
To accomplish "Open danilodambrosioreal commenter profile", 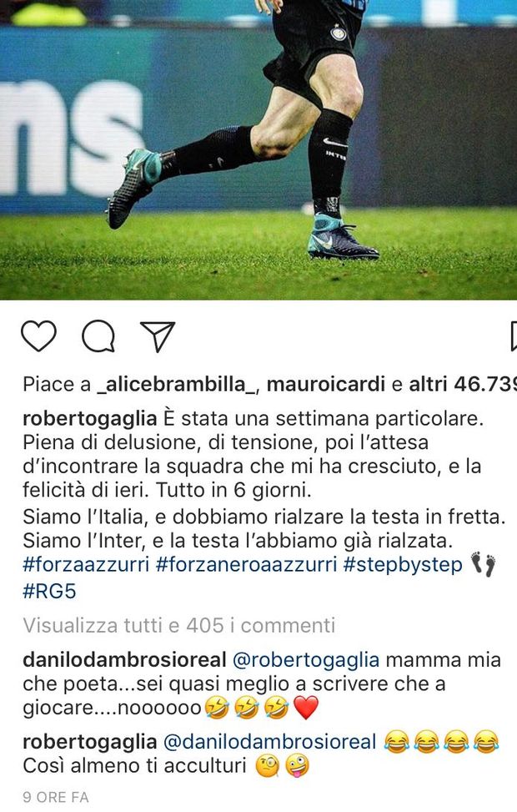I will [125, 660].
